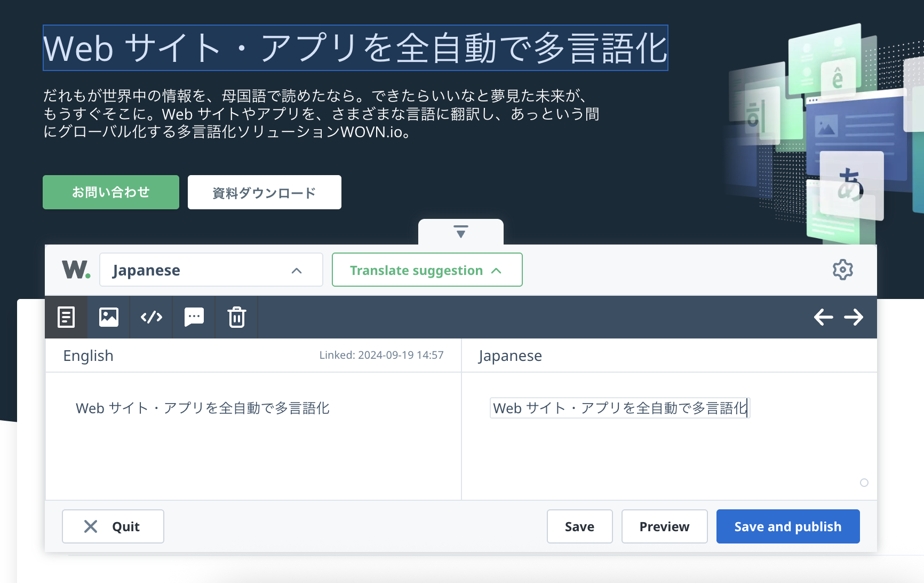This screenshot has height=583, width=924.
Task: Click the Save button
Action: click(x=579, y=526)
